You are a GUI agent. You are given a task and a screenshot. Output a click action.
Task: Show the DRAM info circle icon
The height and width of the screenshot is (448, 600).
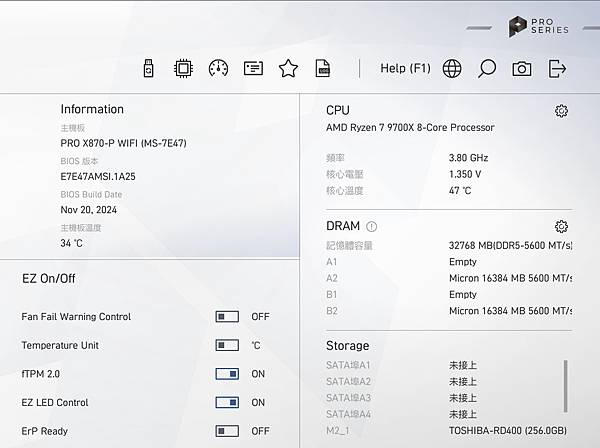(x=371, y=227)
